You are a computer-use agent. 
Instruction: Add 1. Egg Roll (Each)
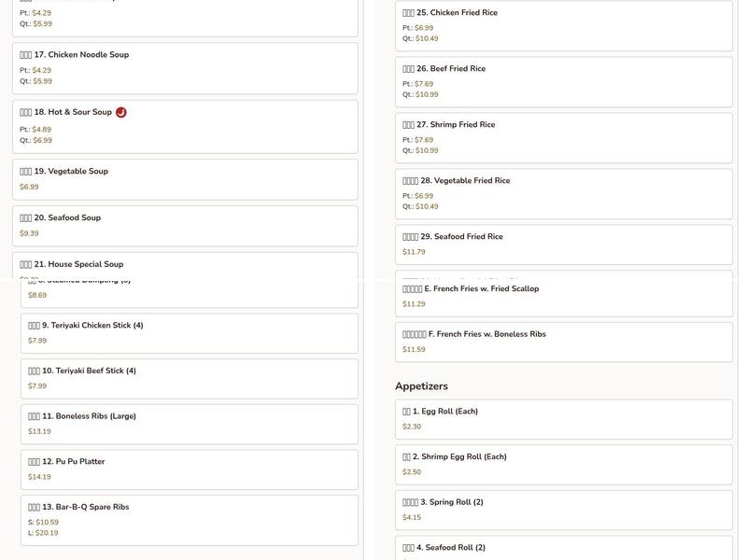tap(564, 419)
